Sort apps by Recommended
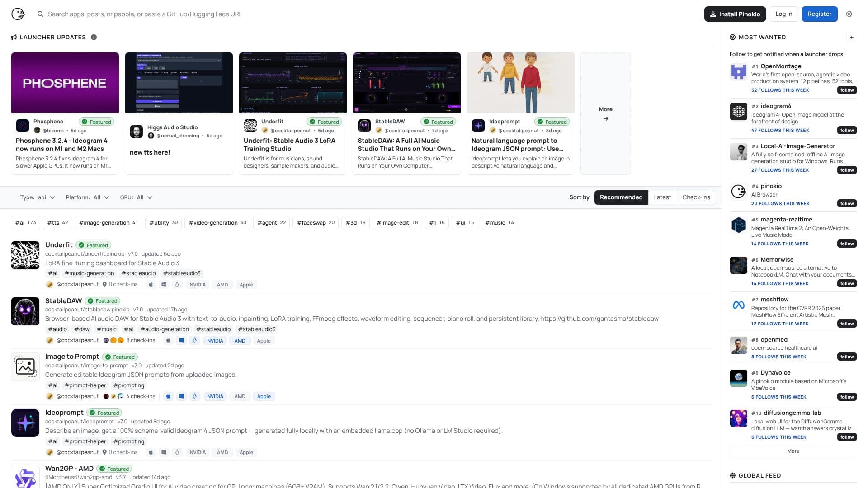The height and width of the screenshot is (488, 868). click(x=621, y=197)
